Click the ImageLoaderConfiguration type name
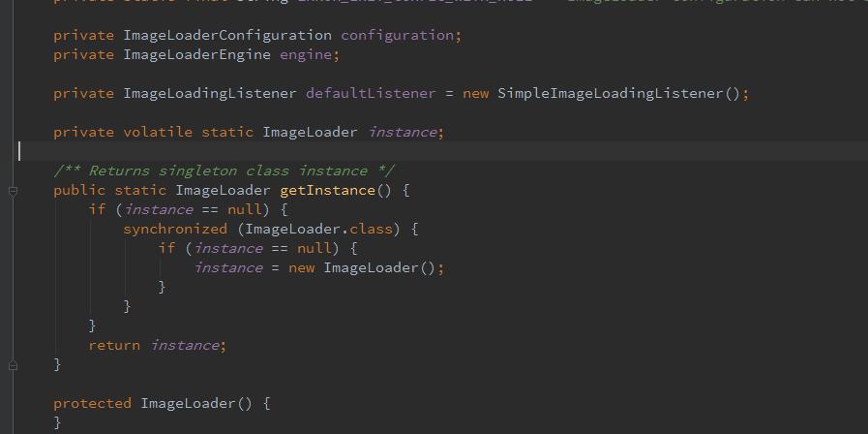 pos(227,36)
